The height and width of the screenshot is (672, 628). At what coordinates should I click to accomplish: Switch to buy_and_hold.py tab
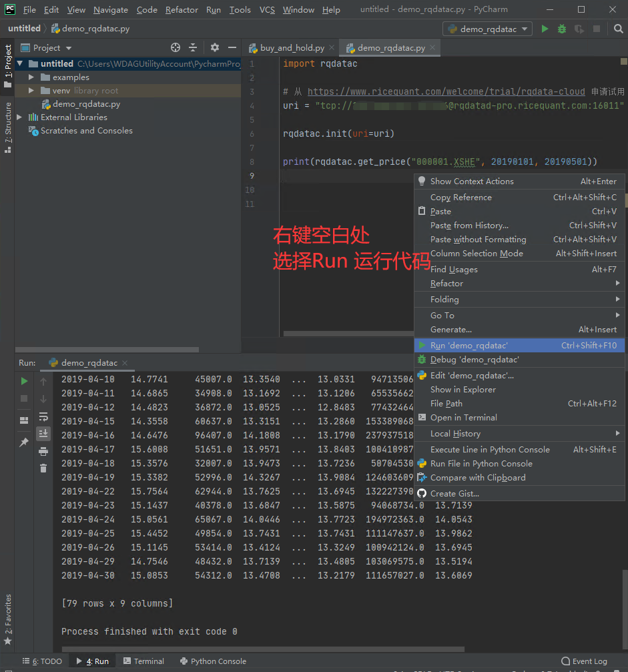(292, 47)
